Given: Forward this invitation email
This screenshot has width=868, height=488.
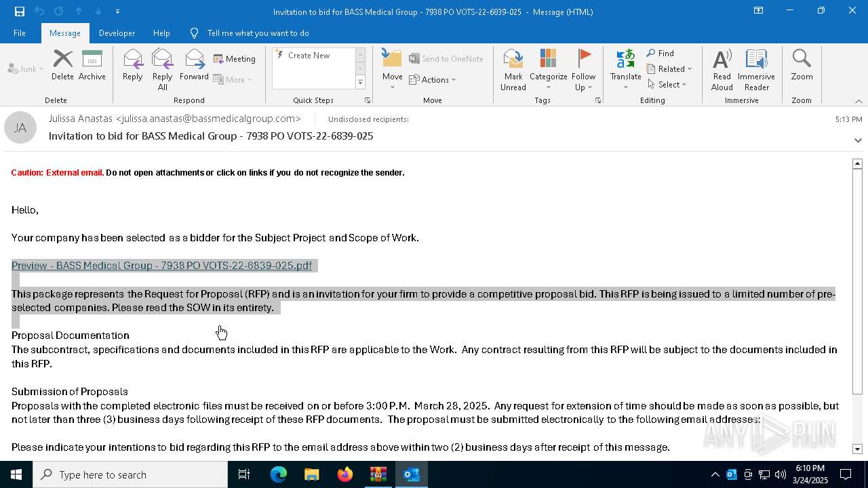Looking at the screenshot, I should (194, 66).
